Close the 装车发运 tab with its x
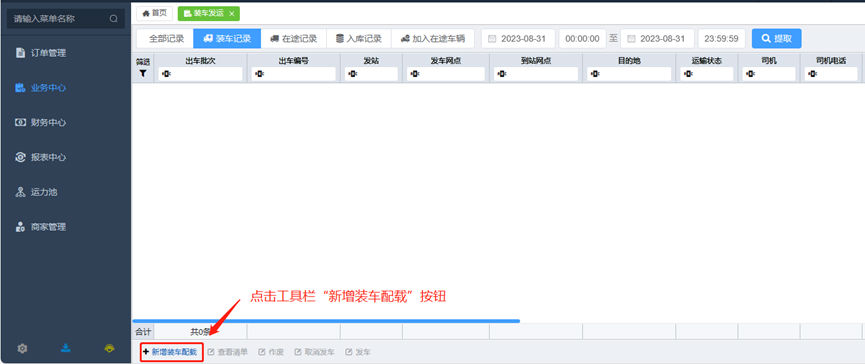Screen dimensions: 865x364 (232, 13)
